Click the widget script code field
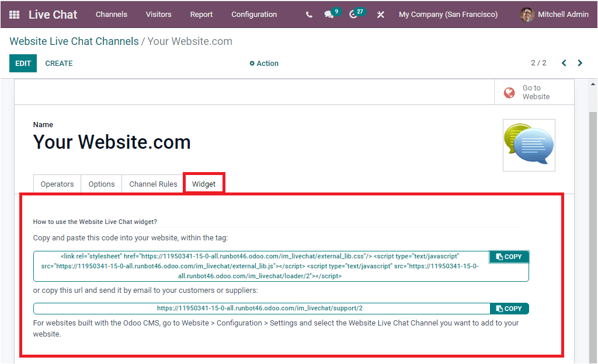 pos(261,266)
